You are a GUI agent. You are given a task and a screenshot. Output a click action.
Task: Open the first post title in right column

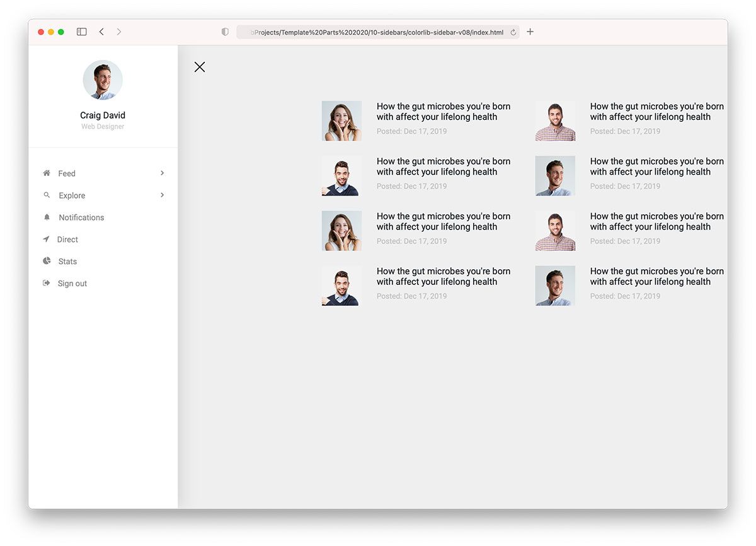tap(657, 112)
